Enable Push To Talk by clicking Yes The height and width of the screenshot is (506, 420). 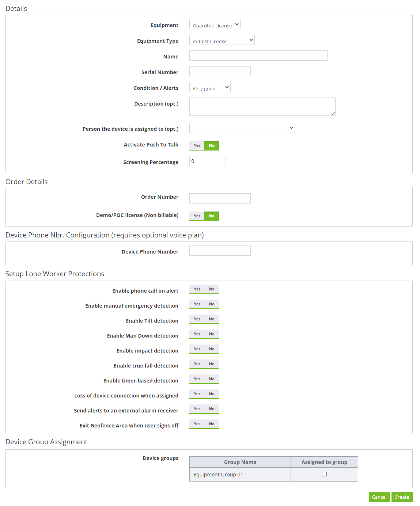tap(197, 145)
